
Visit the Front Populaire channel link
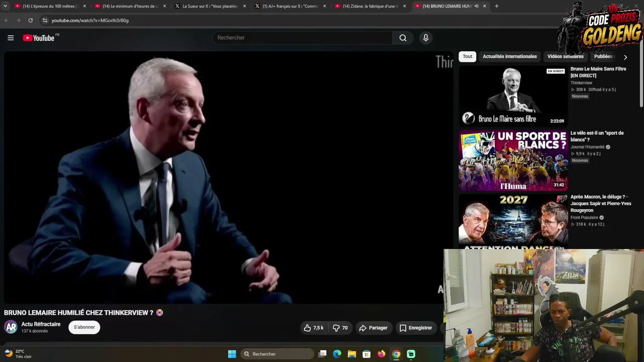point(584,218)
